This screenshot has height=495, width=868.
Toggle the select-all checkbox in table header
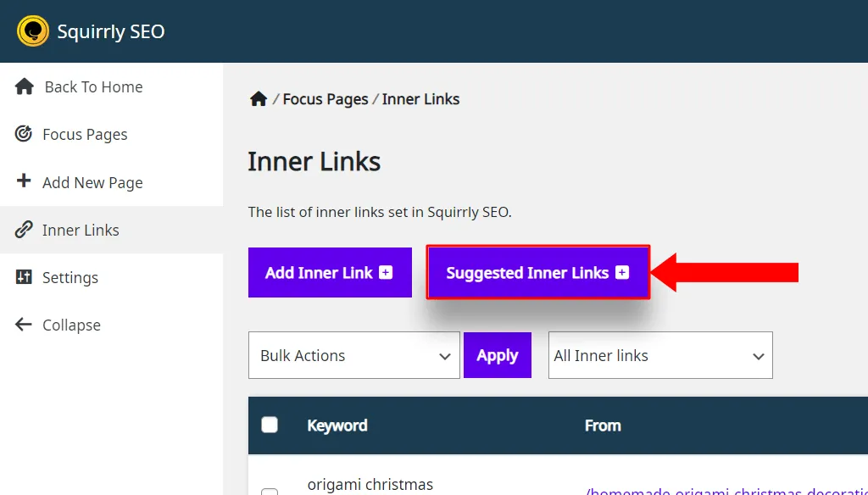click(x=270, y=425)
